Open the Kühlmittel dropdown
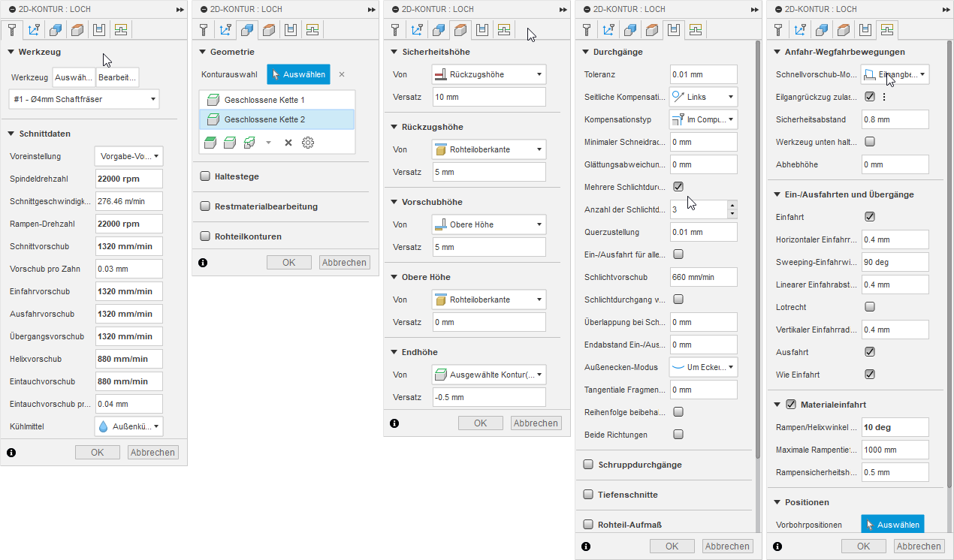 pyautogui.click(x=128, y=426)
